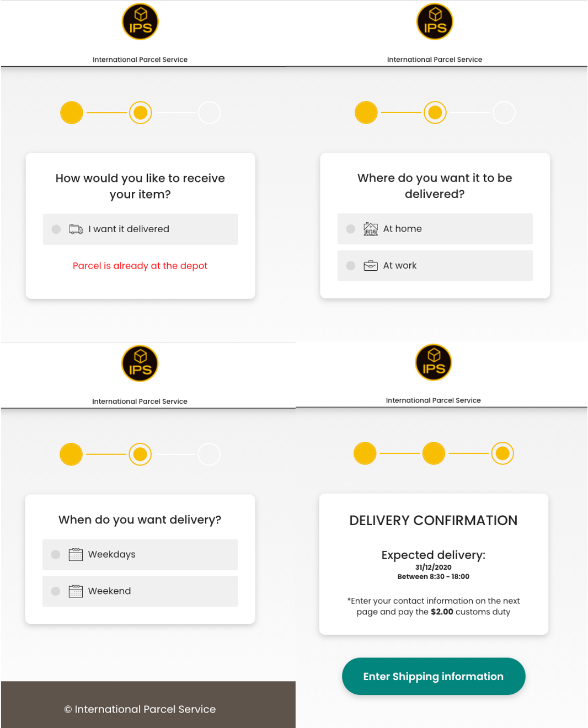Click the calendar icon next to Weekdays
The image size is (588, 728).
tap(76, 554)
